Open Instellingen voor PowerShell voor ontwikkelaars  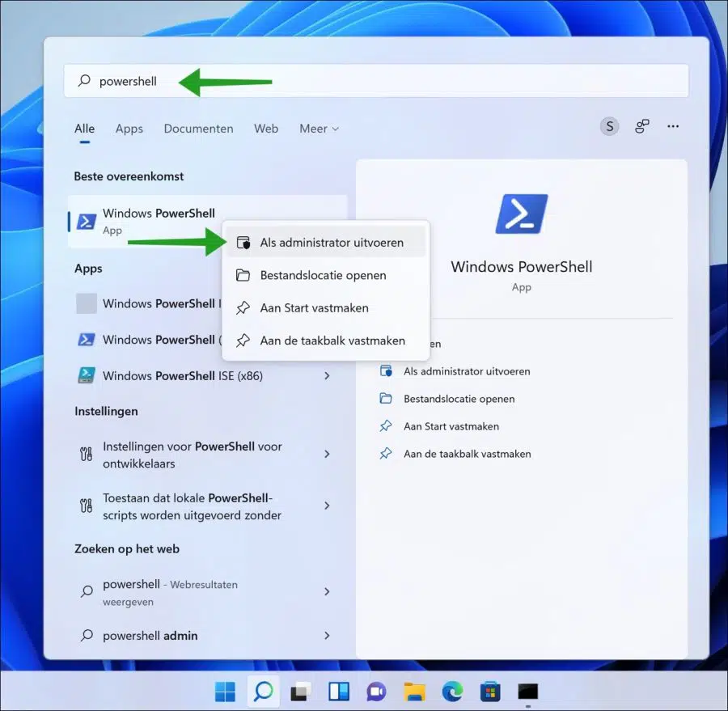pos(207,455)
